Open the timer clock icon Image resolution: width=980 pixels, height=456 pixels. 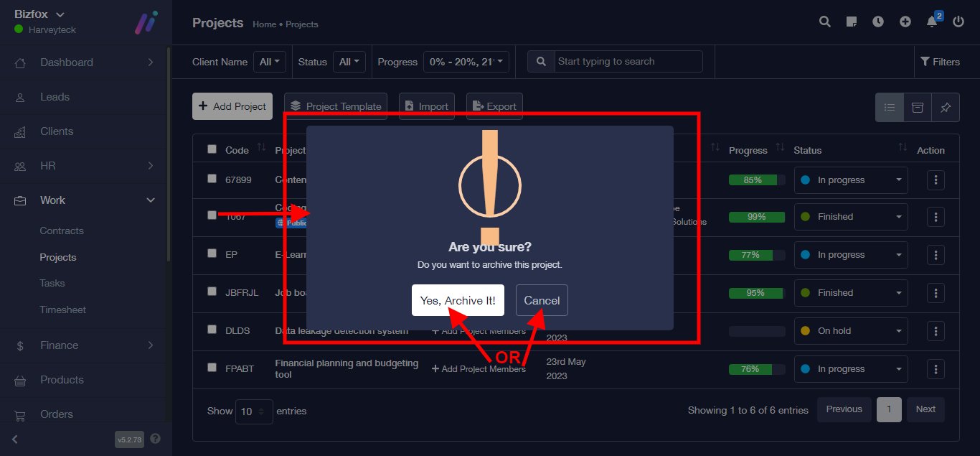[x=878, y=22]
